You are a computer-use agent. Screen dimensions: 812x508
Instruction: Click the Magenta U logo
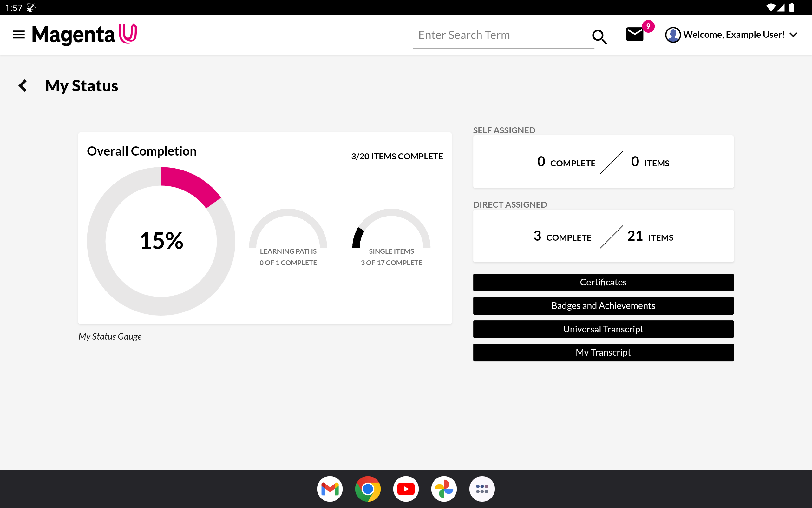tap(84, 34)
